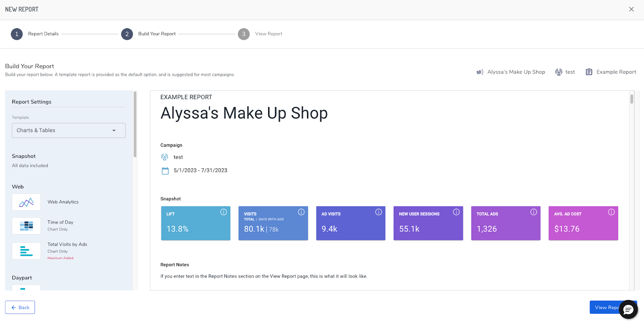Open the chat support bubble

point(628,310)
